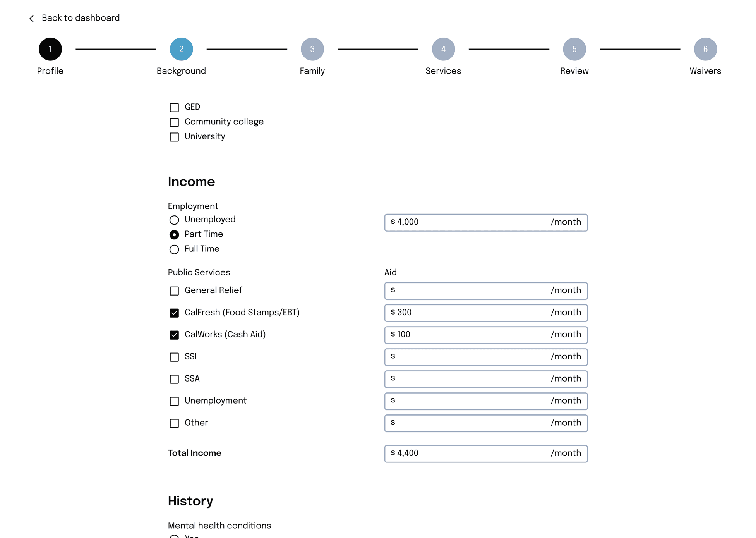The image size is (756, 538).
Task: Select step 2 Background circle
Action: pos(181,49)
